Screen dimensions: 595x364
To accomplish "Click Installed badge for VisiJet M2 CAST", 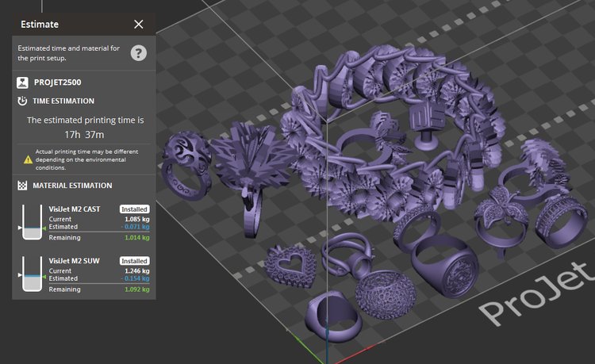I will click(x=134, y=209).
